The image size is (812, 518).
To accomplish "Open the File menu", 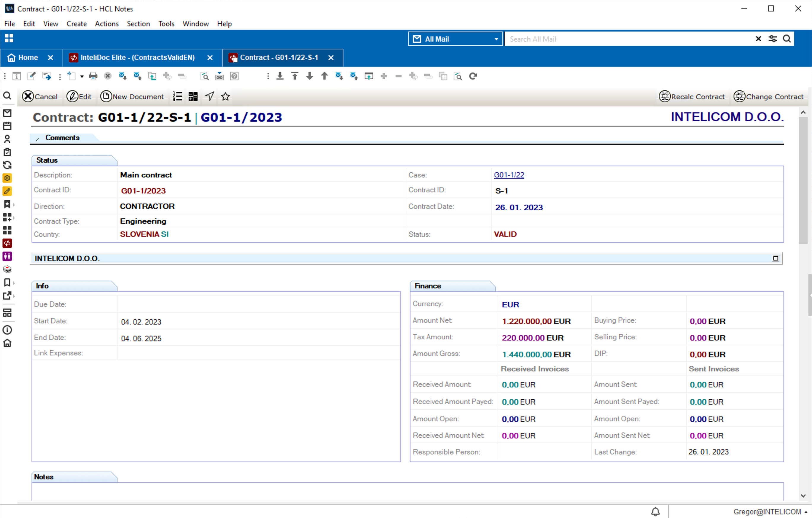I will tap(9, 24).
